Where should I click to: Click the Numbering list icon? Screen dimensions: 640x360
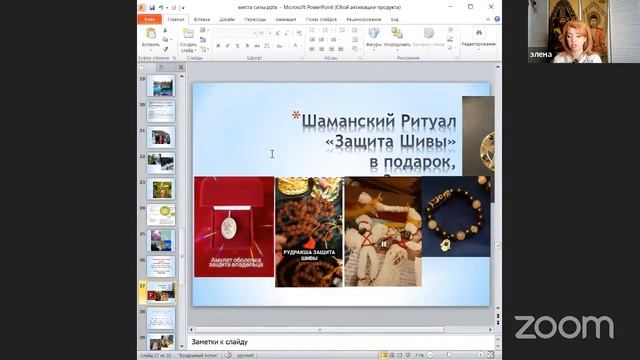pos(326,31)
